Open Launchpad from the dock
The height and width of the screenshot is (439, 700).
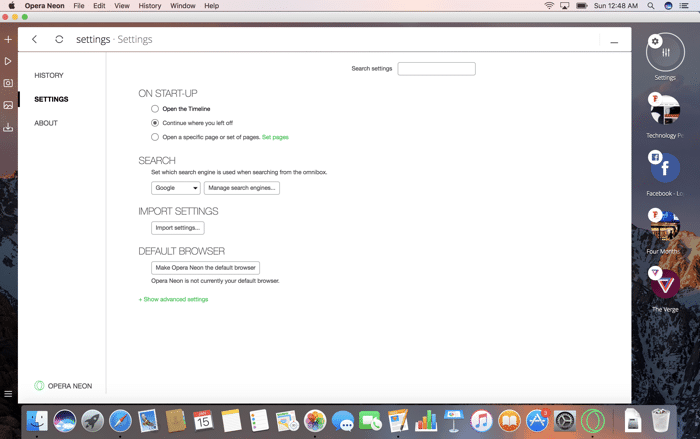[x=92, y=421]
